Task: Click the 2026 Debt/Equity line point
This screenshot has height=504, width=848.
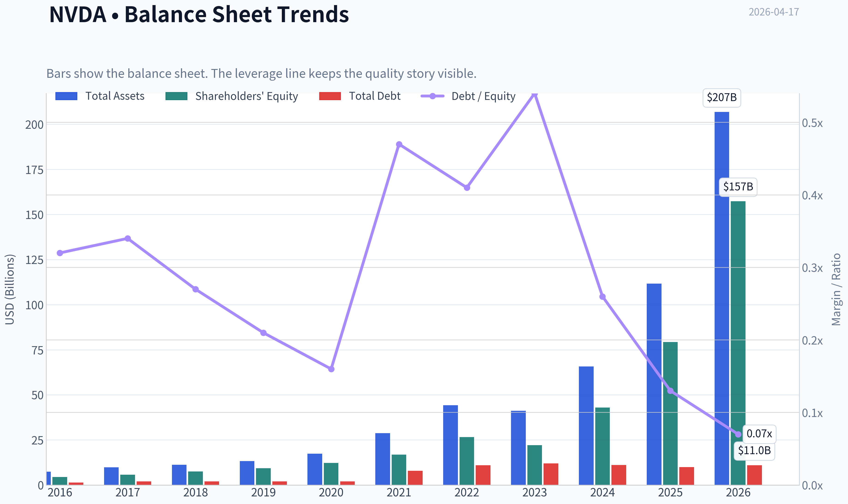Action: pyautogui.click(x=738, y=434)
